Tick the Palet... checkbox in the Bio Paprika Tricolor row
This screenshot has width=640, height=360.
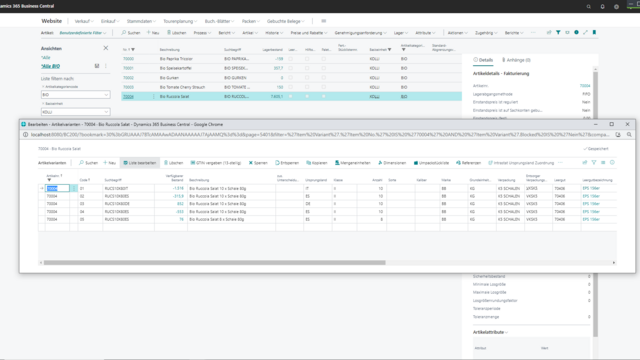pyautogui.click(x=324, y=59)
